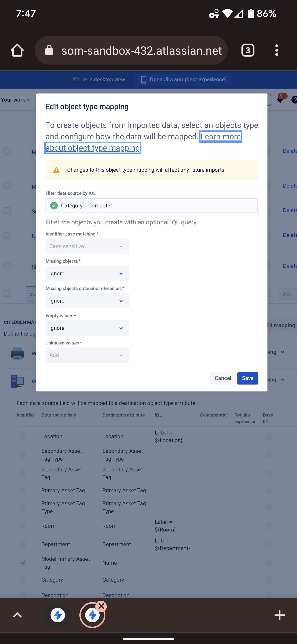Viewport: 297px width, 644px height.
Task: Click the Cancel button
Action: tap(223, 378)
